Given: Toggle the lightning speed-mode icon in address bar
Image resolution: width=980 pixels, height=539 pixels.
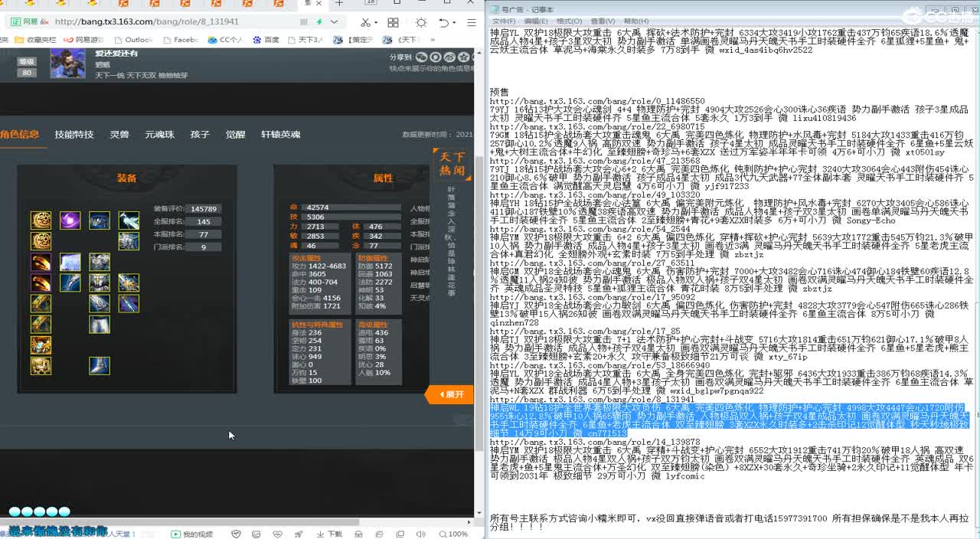Looking at the screenshot, I should coord(319,22).
